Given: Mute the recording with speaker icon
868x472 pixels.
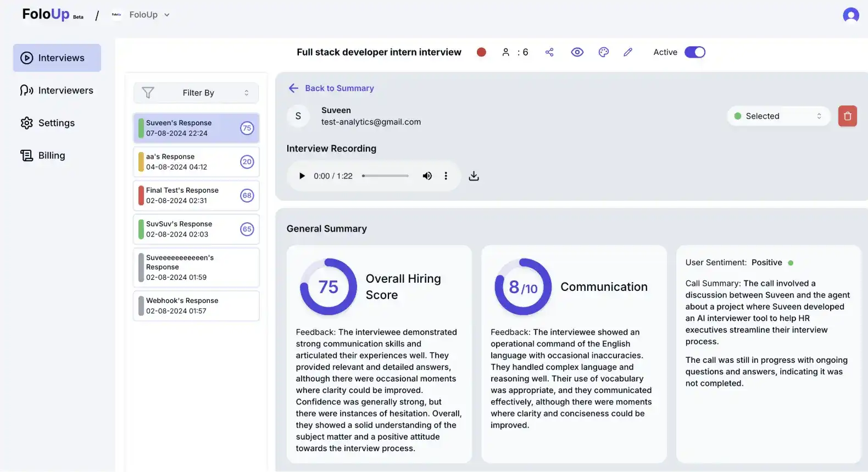Looking at the screenshot, I should [x=427, y=176].
